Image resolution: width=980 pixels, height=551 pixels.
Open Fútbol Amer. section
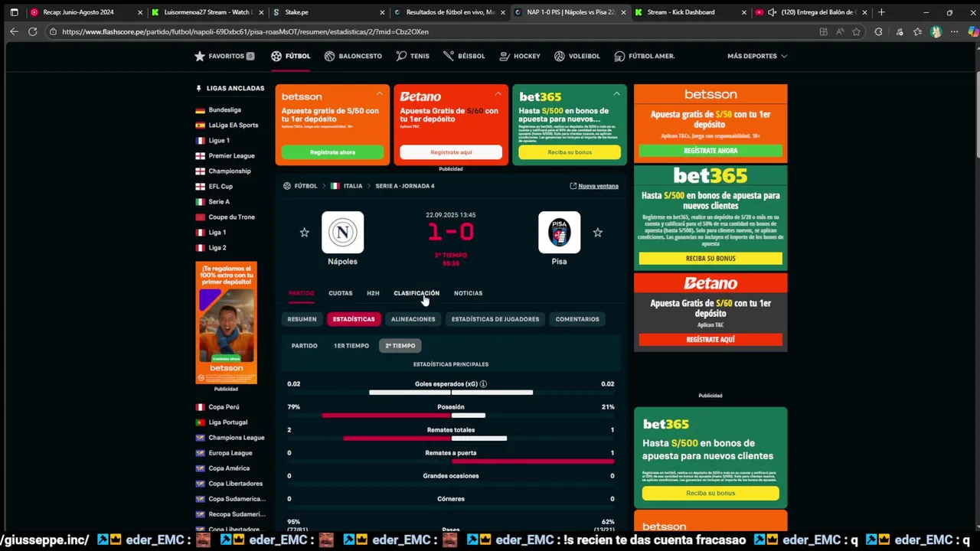644,56
